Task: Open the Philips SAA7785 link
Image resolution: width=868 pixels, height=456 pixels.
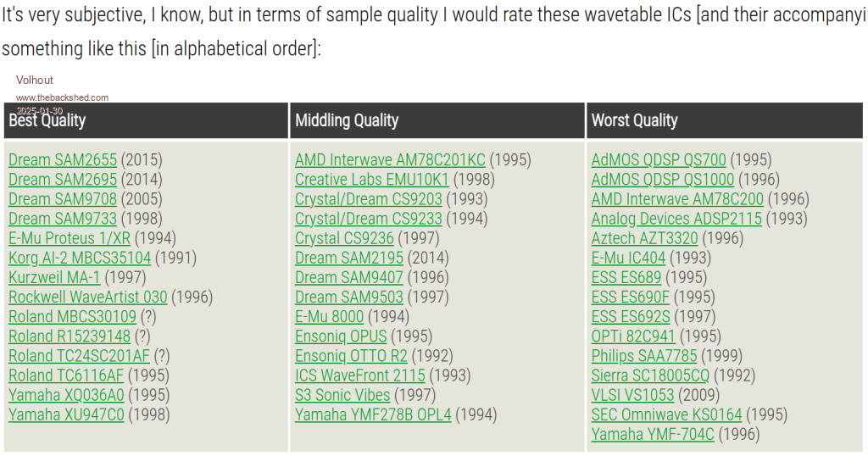Action: [x=644, y=356]
